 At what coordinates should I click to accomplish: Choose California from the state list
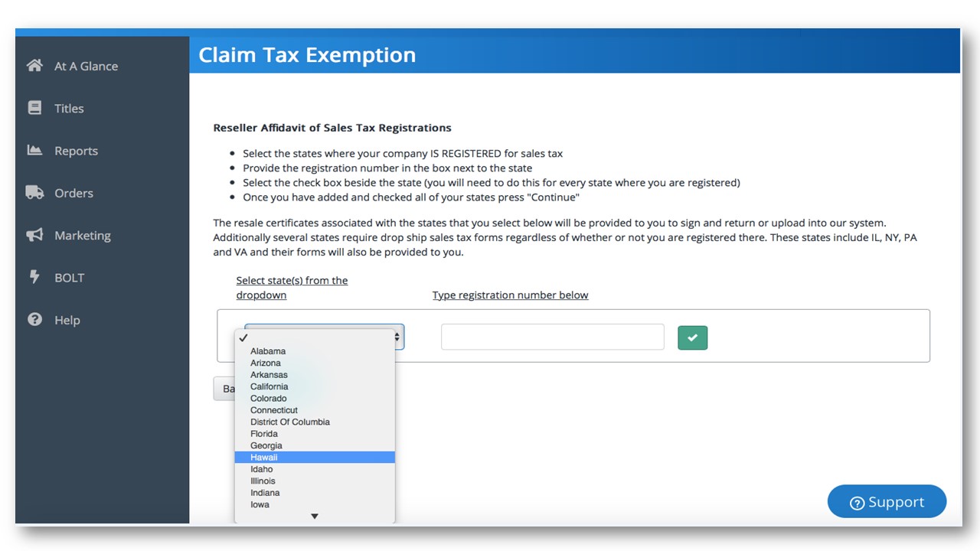tap(269, 386)
